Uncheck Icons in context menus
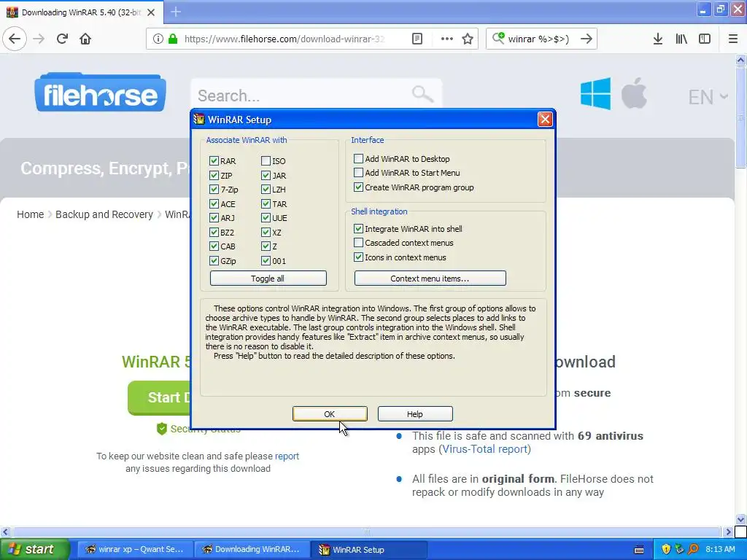747x560 pixels. 358,257
